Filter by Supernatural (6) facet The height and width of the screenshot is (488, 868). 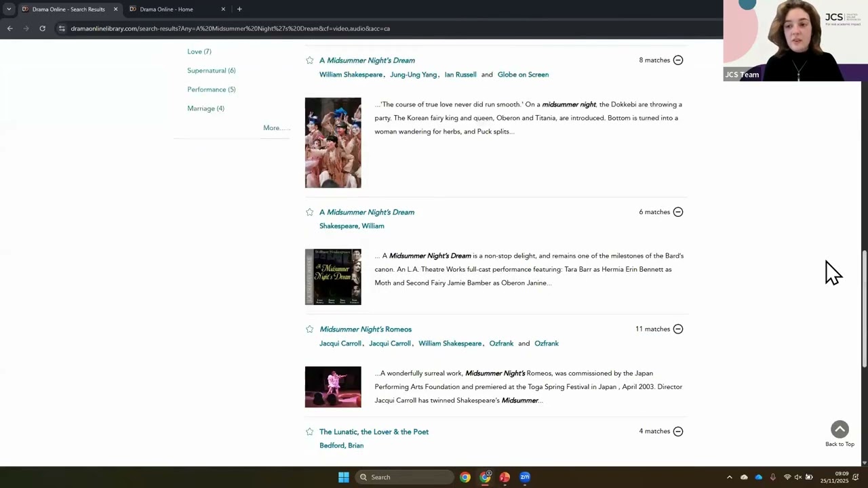pyautogui.click(x=212, y=70)
